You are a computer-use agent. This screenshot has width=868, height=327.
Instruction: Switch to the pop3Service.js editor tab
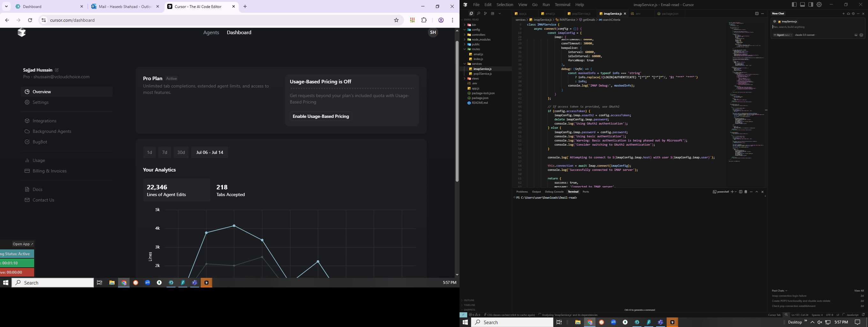(581, 13)
